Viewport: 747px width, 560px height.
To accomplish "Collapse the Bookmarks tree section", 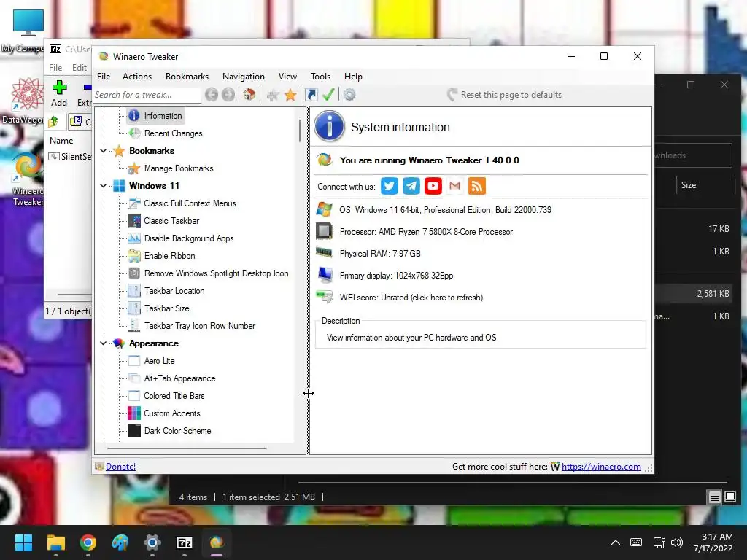I will pos(103,151).
